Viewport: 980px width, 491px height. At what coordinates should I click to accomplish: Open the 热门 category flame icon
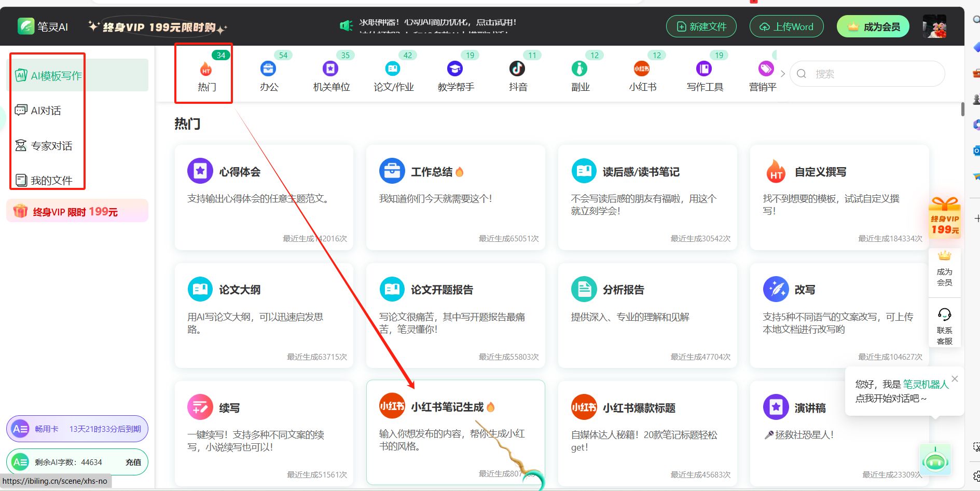click(x=206, y=69)
